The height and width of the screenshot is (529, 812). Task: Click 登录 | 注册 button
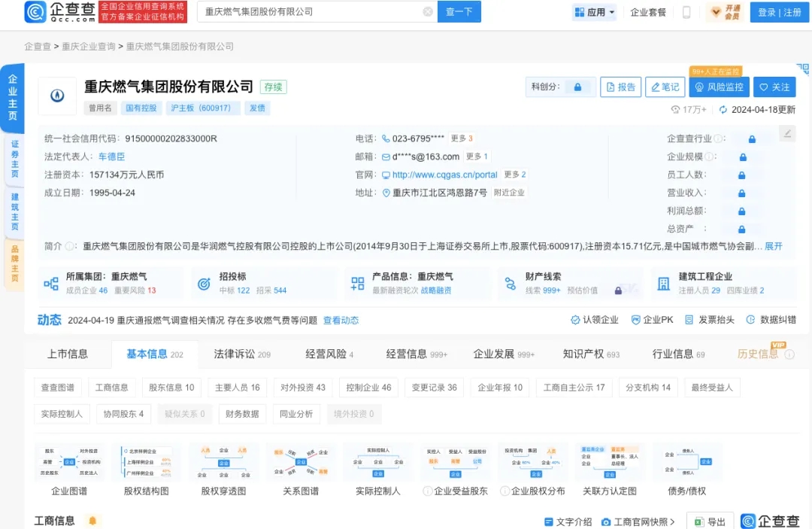[x=780, y=12]
